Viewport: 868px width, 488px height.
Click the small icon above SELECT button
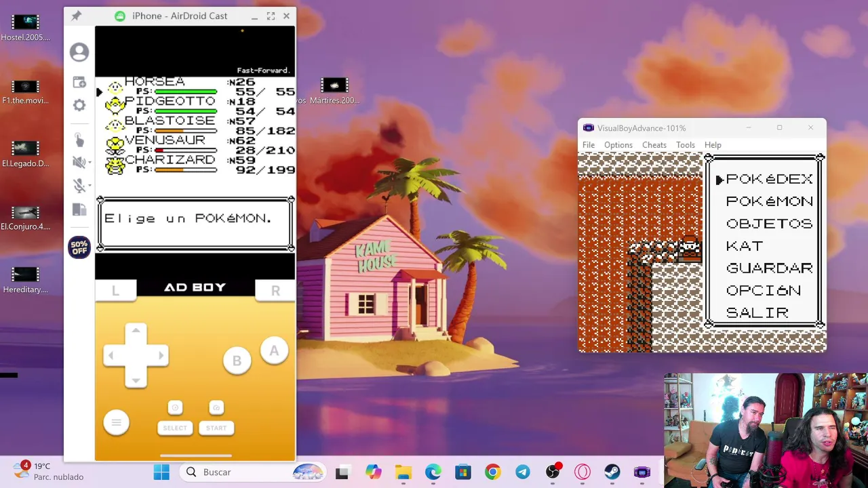point(175,407)
